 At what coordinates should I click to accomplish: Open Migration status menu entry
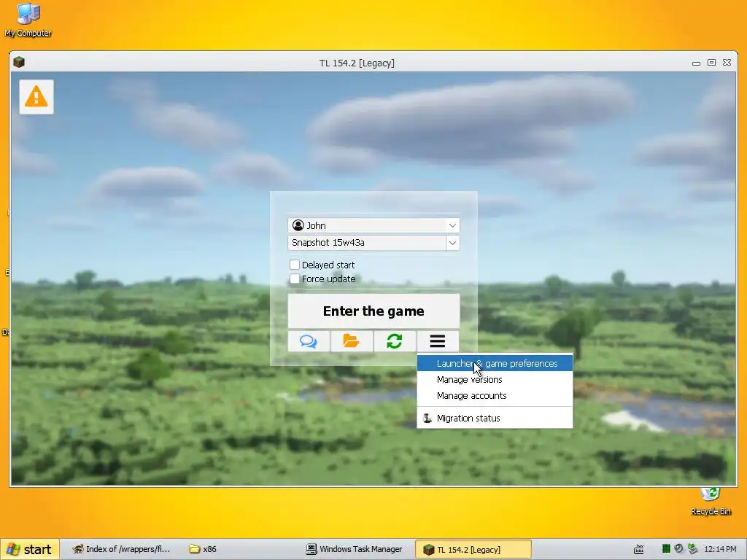pos(495,418)
